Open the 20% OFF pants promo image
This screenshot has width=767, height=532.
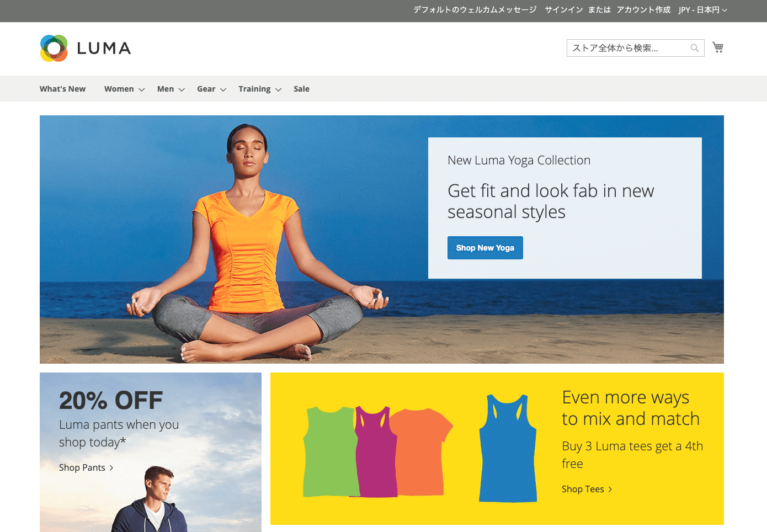151,452
